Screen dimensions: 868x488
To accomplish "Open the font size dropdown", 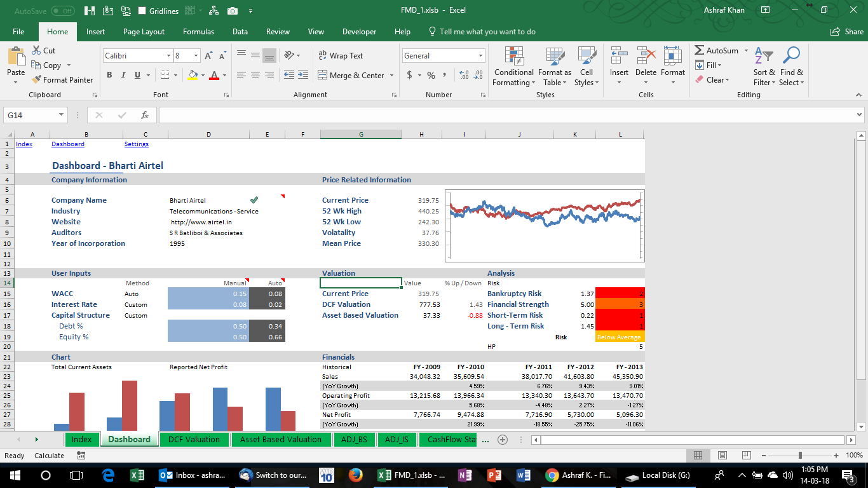I will 196,56.
